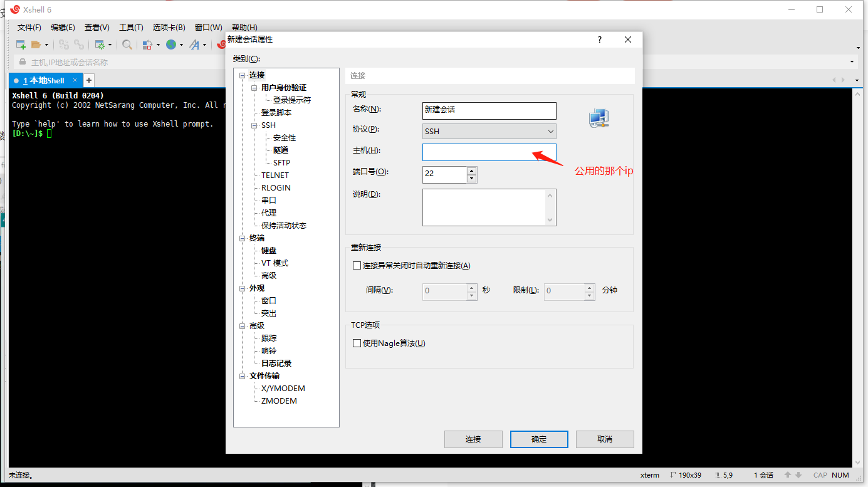
Task: Open the 窗口(W) menu
Action: tap(209, 28)
